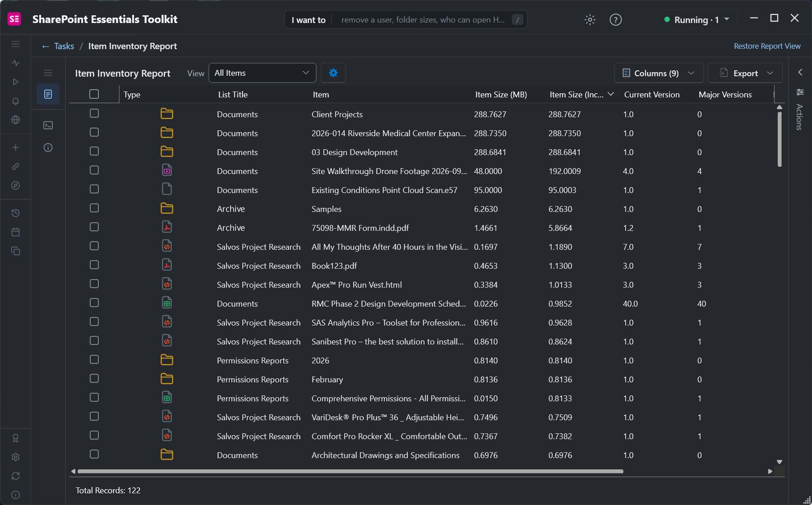Viewport: 812px width, 505px height.
Task: Sort by the Current Version column header
Action: click(652, 95)
